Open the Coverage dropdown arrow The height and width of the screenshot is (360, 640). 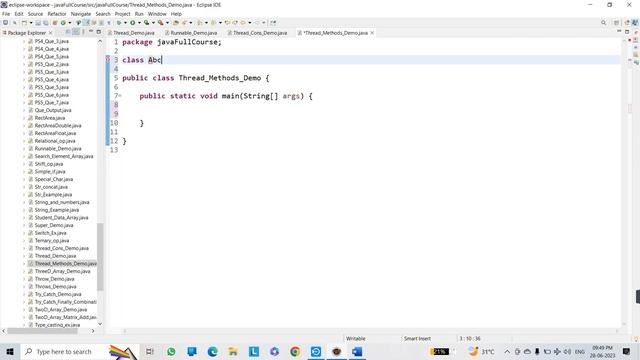[x=153, y=23]
